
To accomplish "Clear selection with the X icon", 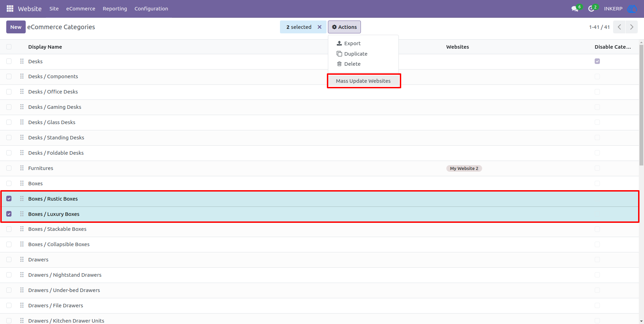I will click(320, 27).
